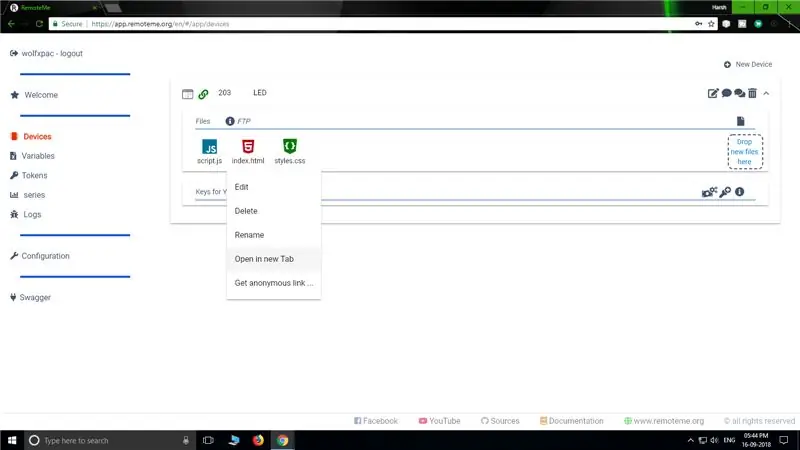800x450 pixels.
Task: Click the styles.css file icon
Action: [290, 146]
